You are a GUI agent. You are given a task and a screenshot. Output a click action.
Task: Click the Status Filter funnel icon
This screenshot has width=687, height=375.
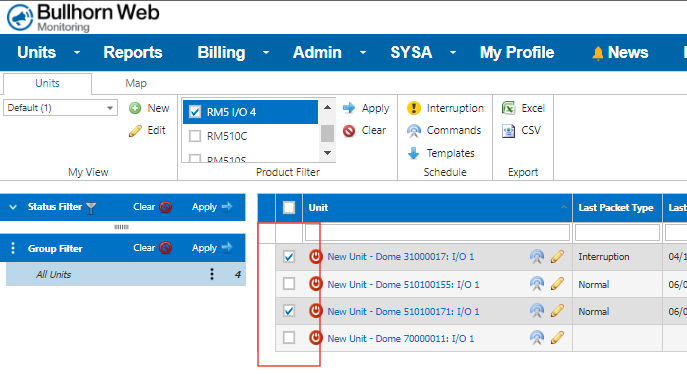tap(91, 208)
